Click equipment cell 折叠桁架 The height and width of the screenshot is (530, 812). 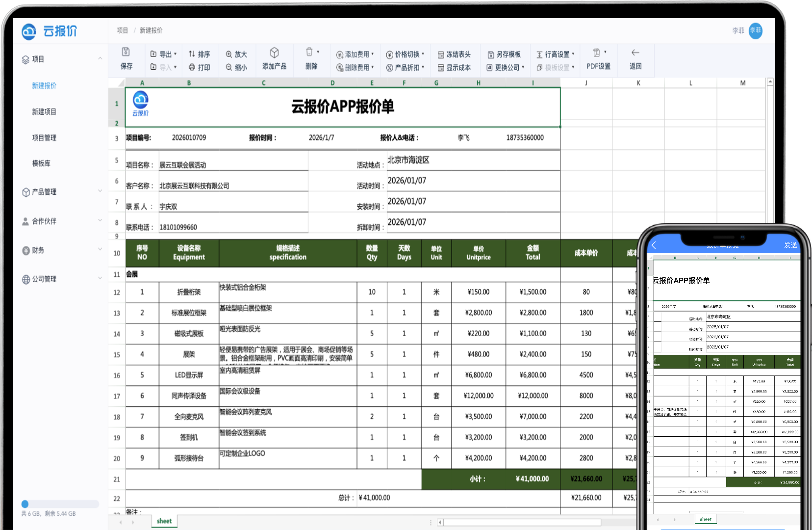189,292
